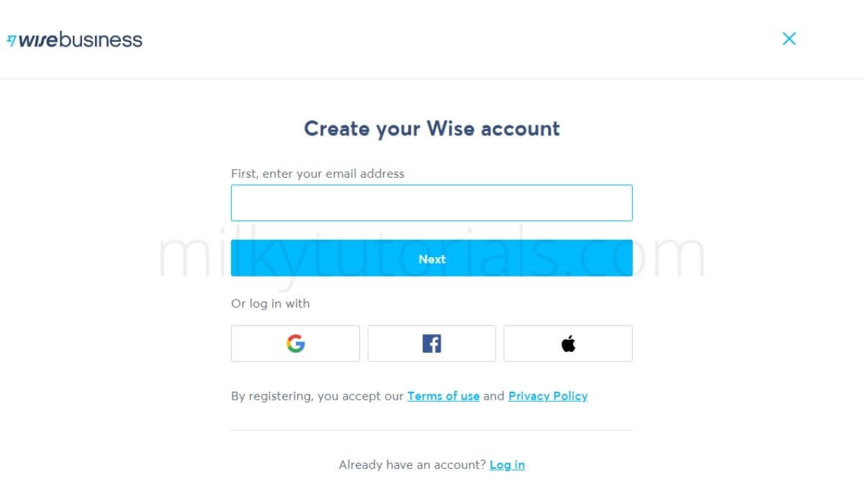Click the "Create your Wise account" heading
Screen dimensions: 864x504
[431, 129]
